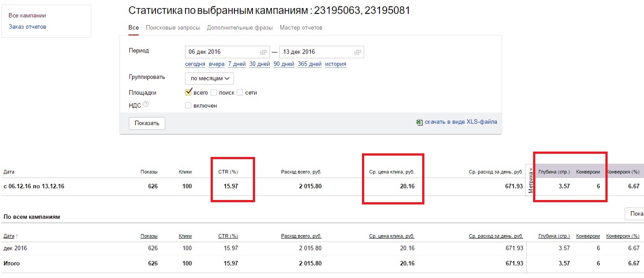Image resolution: width=644 pixels, height=278 pixels.
Task: Open the end date calendar picker icon
Action: coord(358,52)
